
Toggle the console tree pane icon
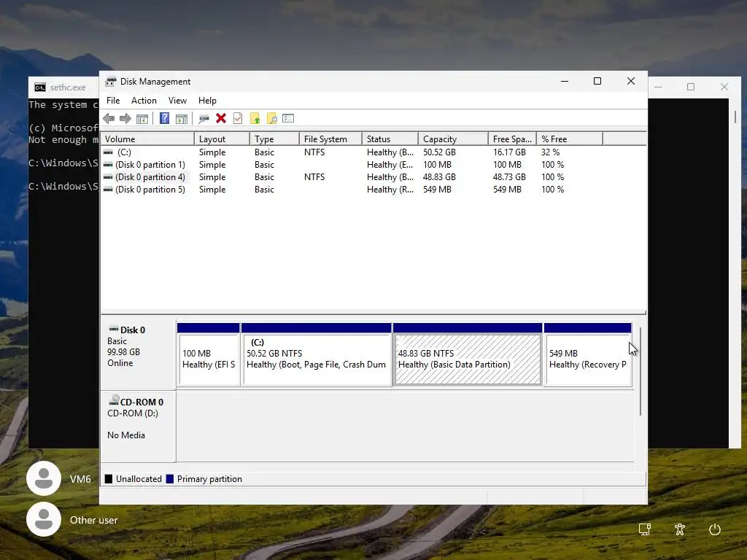pos(142,119)
